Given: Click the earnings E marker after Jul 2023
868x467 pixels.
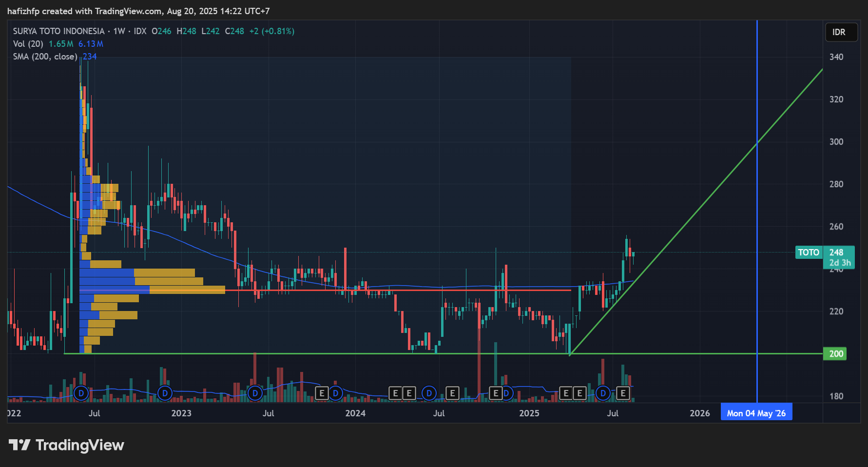Looking at the screenshot, I should (322, 393).
